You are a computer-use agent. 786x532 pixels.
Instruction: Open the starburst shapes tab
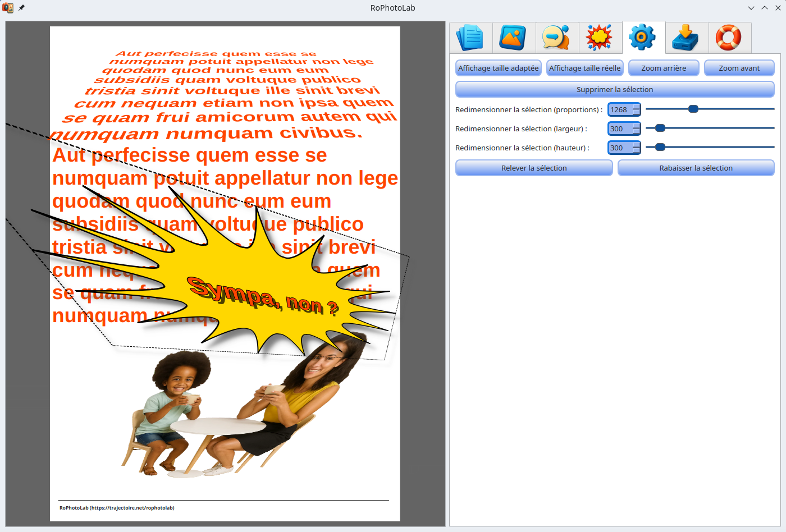(600, 38)
